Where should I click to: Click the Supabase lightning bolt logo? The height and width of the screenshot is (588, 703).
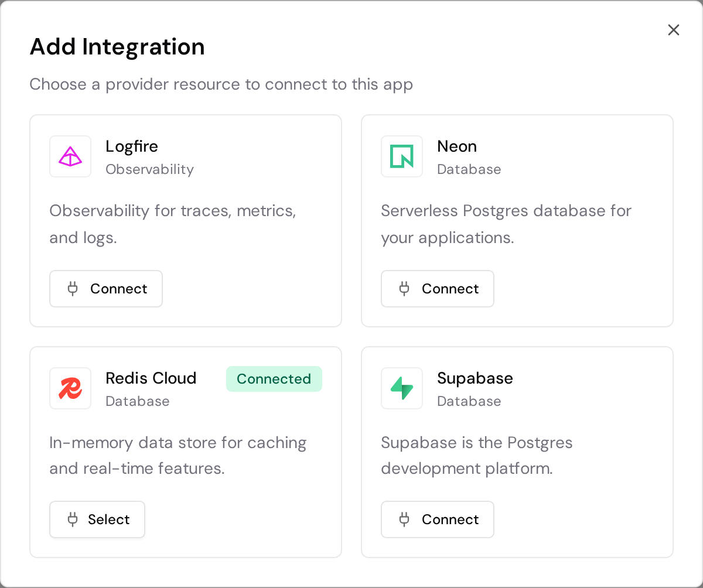[402, 388]
